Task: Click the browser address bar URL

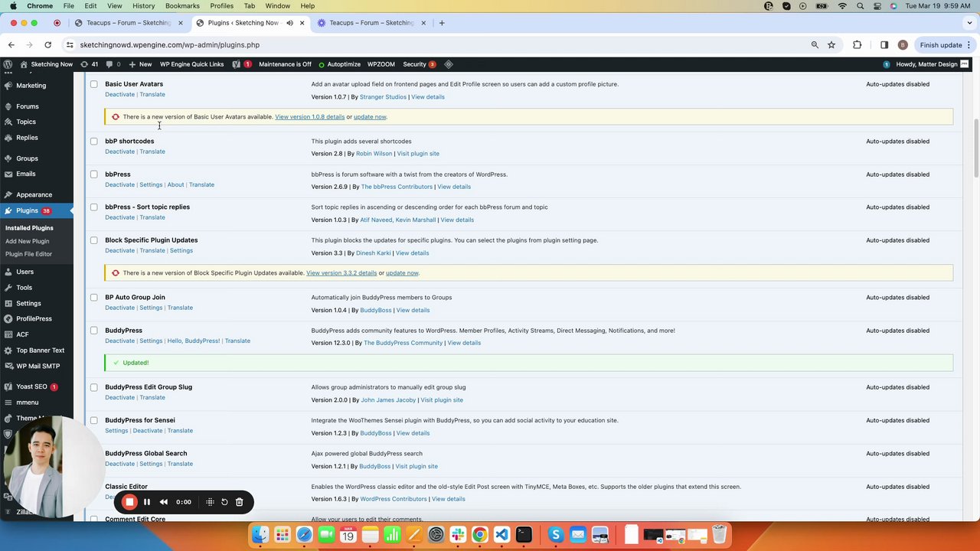Action: (x=170, y=45)
